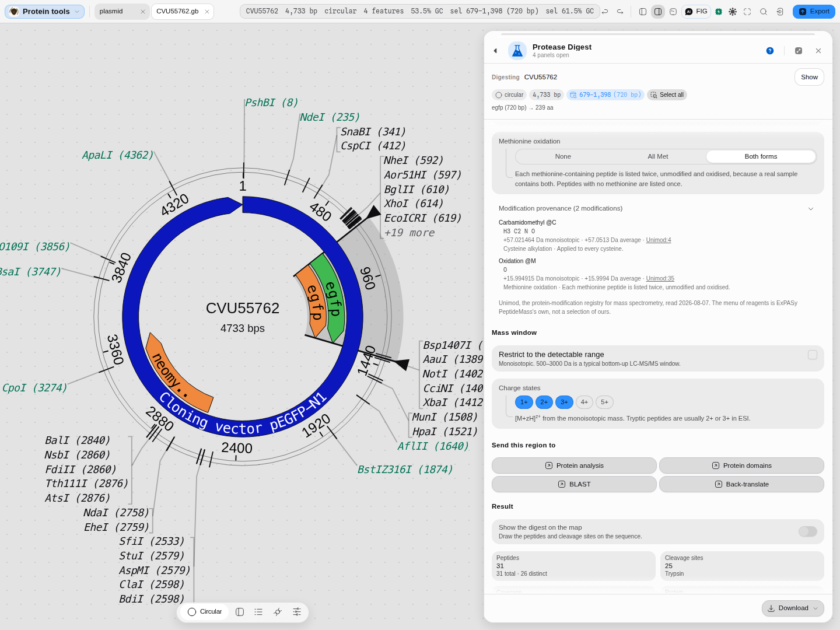The image size is (840, 630).
Task: Open the Circular view mode selector
Action: (205, 612)
